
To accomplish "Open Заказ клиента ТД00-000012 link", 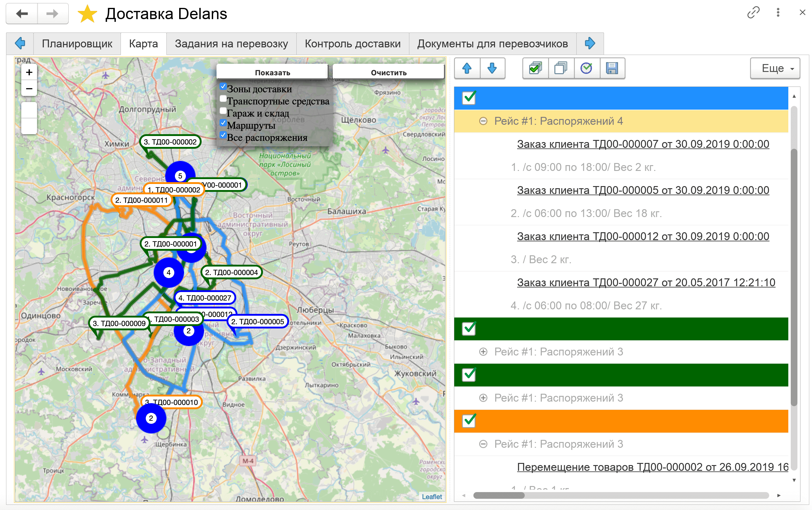I will pos(643,236).
